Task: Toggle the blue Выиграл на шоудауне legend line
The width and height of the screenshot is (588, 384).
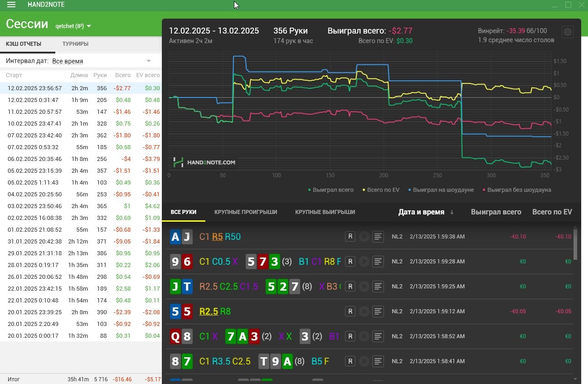Action: coord(441,190)
